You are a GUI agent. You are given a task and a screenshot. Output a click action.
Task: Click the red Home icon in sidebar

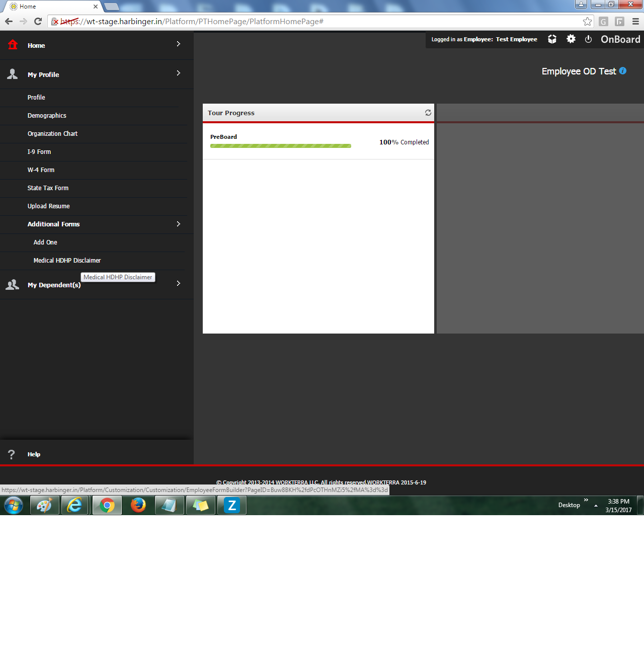coord(13,45)
